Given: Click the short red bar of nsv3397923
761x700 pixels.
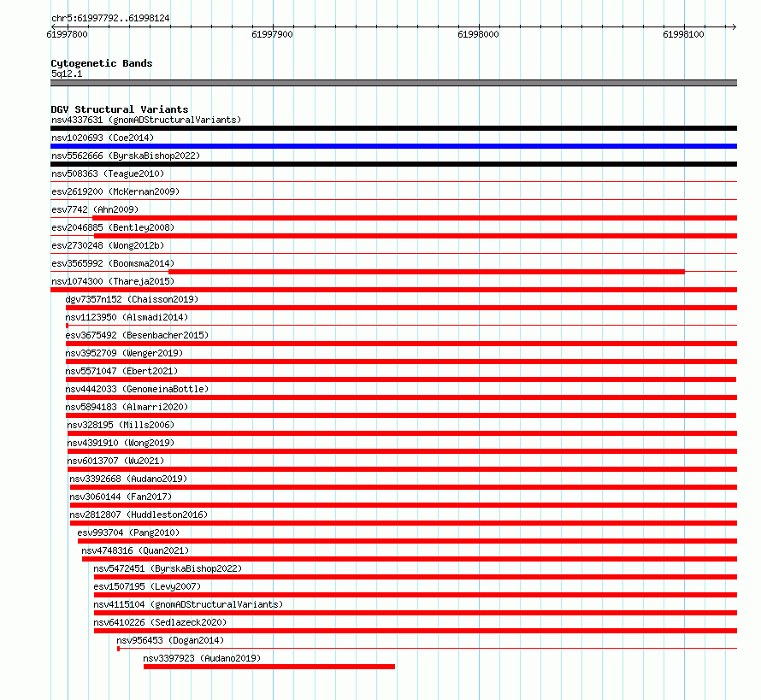Looking at the screenshot, I should [269, 667].
